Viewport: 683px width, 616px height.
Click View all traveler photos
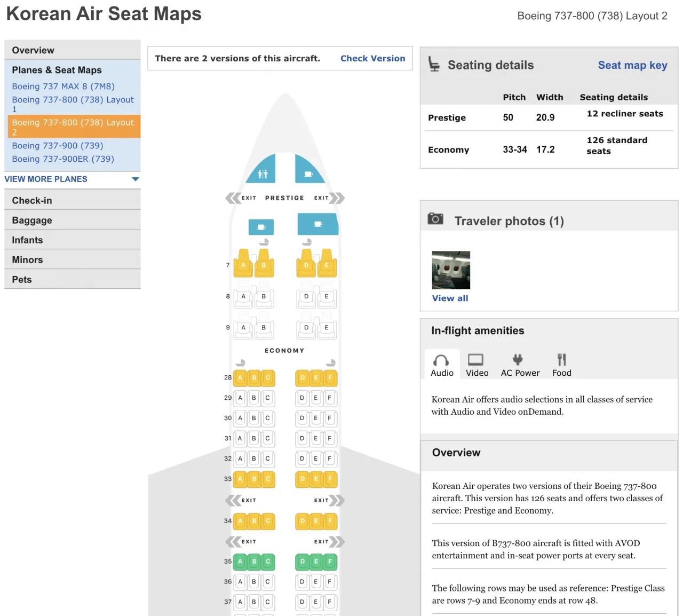tap(450, 298)
